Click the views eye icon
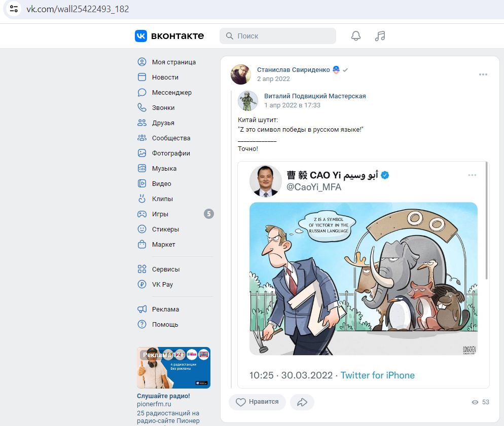 [475, 402]
